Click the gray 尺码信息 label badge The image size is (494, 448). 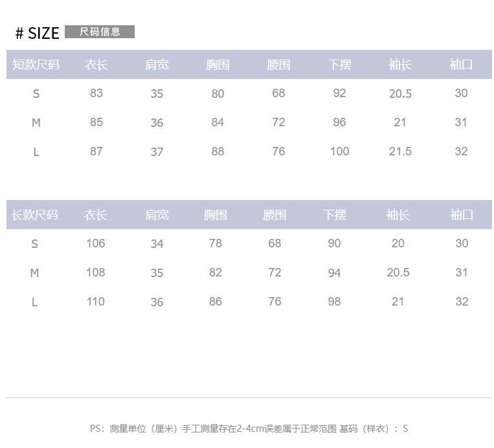(100, 32)
